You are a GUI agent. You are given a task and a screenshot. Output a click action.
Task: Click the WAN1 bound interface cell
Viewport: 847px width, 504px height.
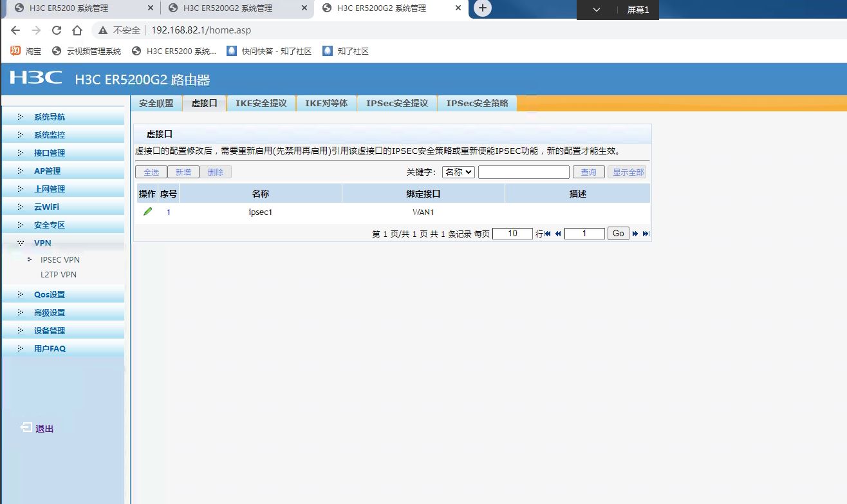pos(423,212)
